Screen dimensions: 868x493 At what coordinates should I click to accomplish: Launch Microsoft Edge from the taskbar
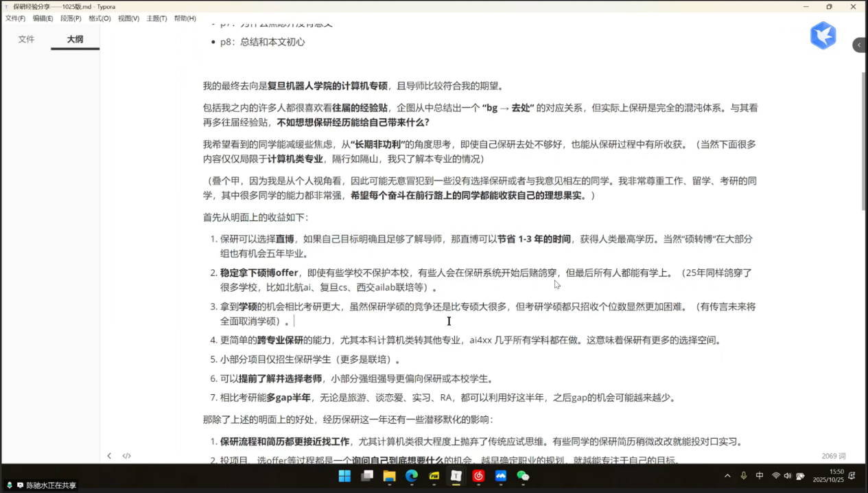412,476
